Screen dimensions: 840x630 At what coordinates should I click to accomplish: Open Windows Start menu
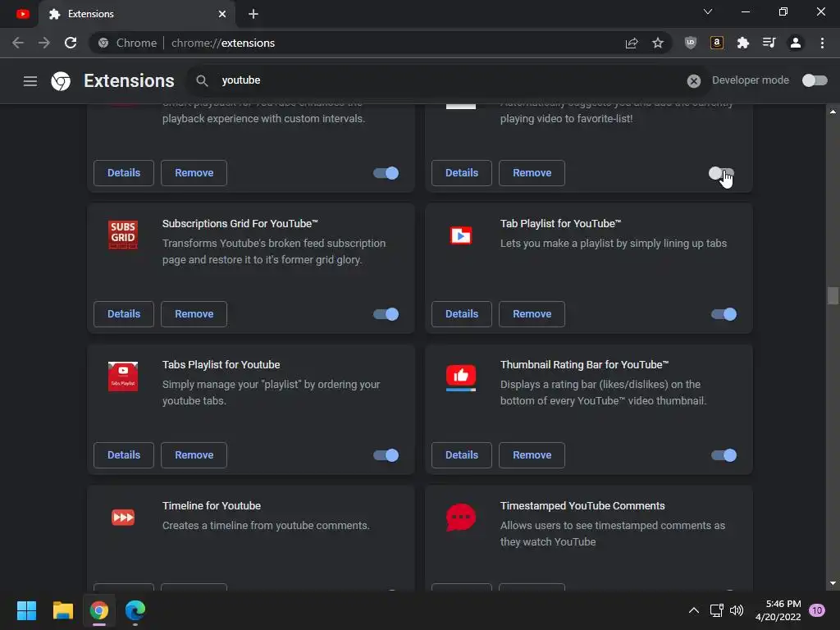click(x=26, y=610)
